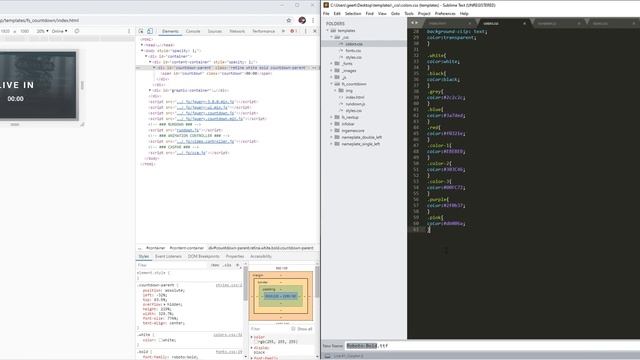
Task: Open the Performance tab in DevTools
Action: coord(263,31)
